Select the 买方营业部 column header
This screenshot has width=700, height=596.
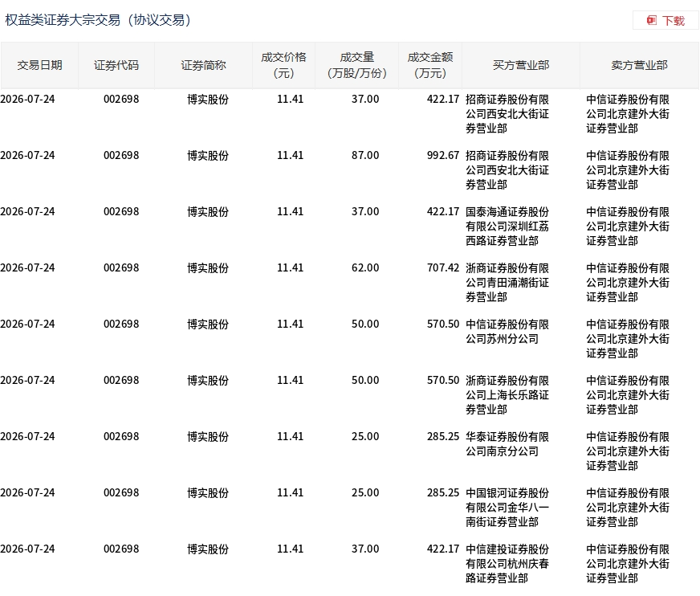(521, 65)
